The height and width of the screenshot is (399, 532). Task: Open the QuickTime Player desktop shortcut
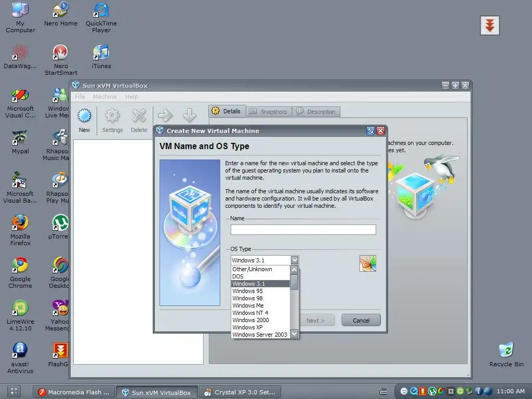pyautogui.click(x=101, y=17)
